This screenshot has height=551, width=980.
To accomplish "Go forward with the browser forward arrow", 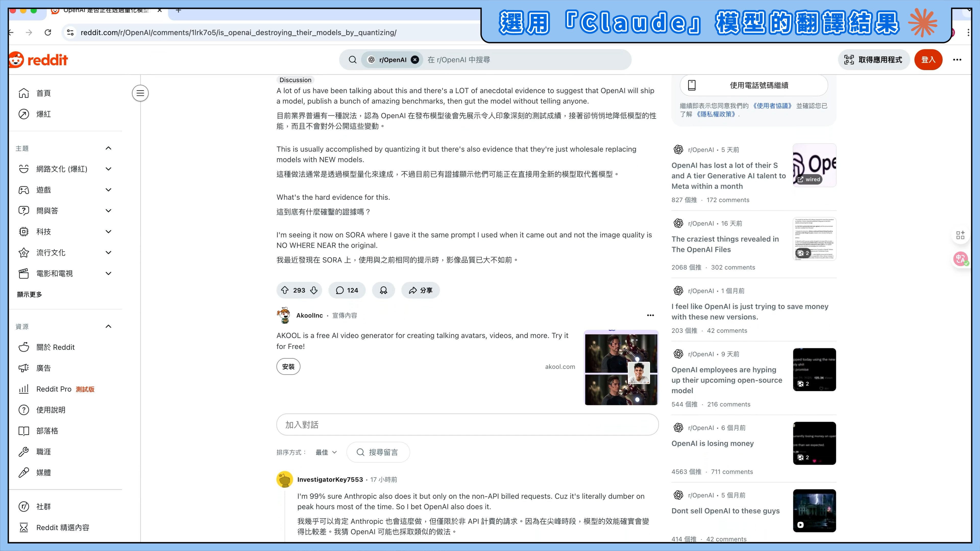I will coord(29,32).
